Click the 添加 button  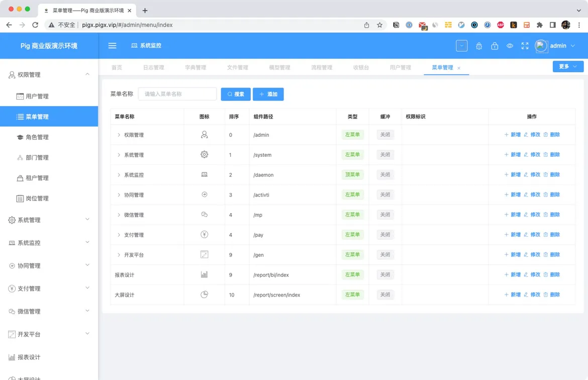(x=268, y=94)
